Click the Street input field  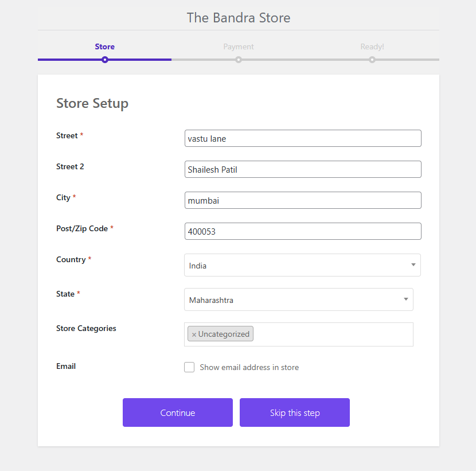click(303, 138)
